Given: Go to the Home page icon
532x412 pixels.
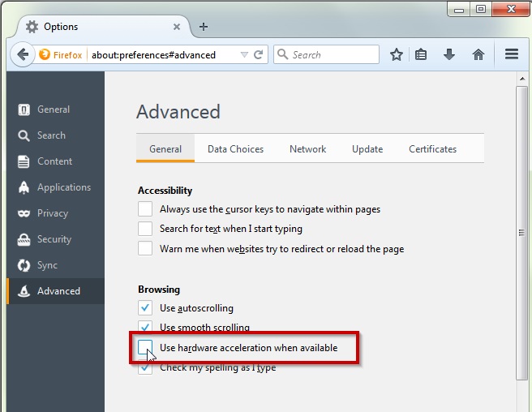Looking at the screenshot, I should click(478, 54).
